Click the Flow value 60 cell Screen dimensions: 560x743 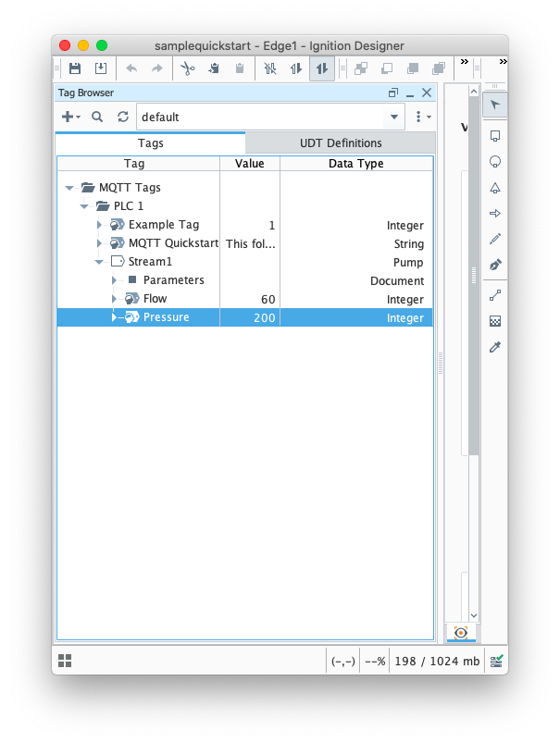[x=250, y=299]
